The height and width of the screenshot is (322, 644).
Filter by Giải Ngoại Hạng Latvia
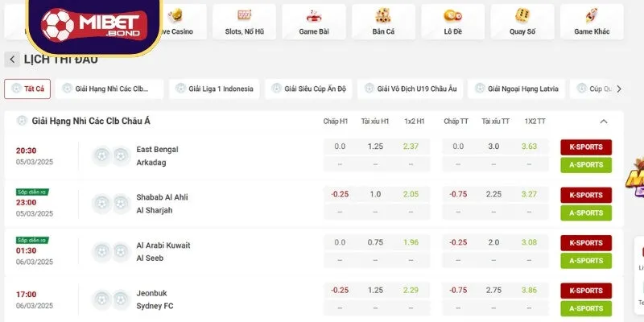[x=516, y=89]
